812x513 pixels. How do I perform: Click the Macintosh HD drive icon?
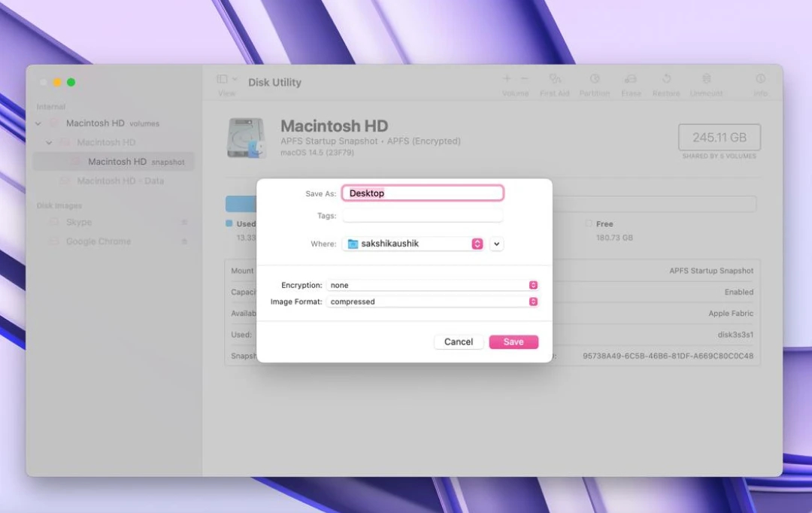(247, 138)
